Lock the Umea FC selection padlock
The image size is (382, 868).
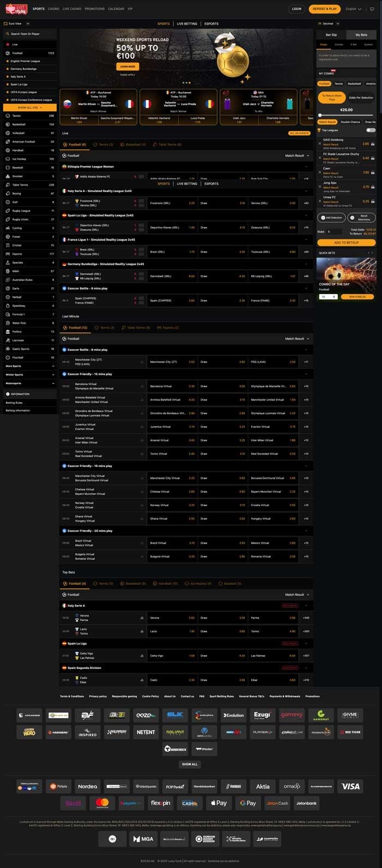pyautogui.click(x=373, y=201)
